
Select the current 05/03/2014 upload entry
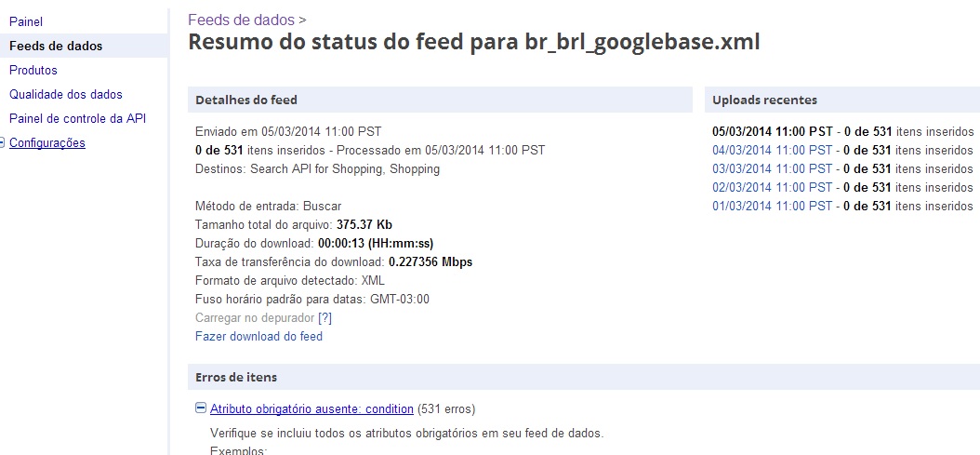click(x=772, y=131)
